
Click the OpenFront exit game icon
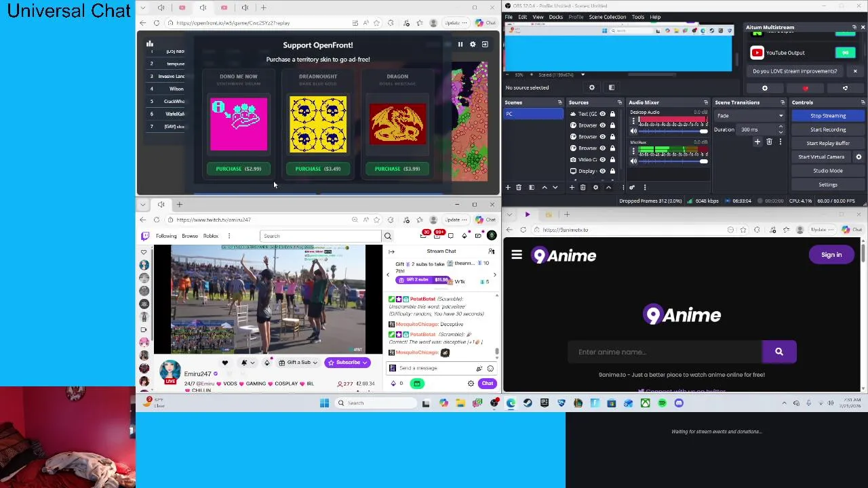[x=485, y=45]
